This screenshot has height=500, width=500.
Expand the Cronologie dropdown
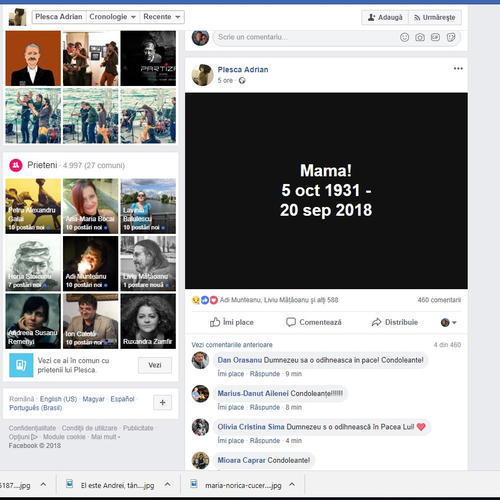click(112, 17)
